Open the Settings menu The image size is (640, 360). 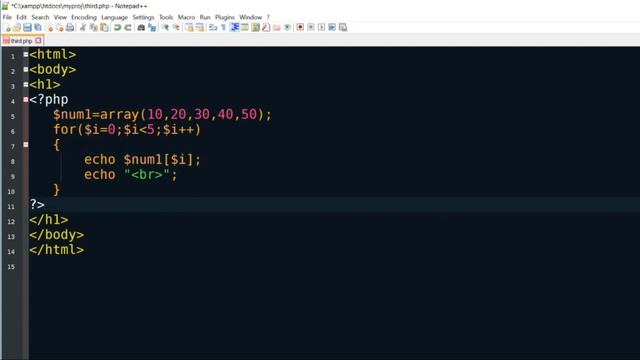[x=143, y=17]
